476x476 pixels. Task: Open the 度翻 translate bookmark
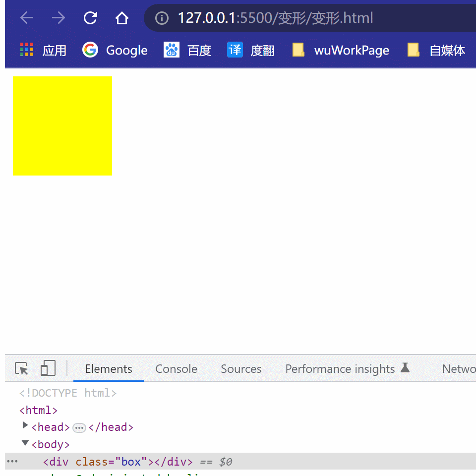click(251, 50)
